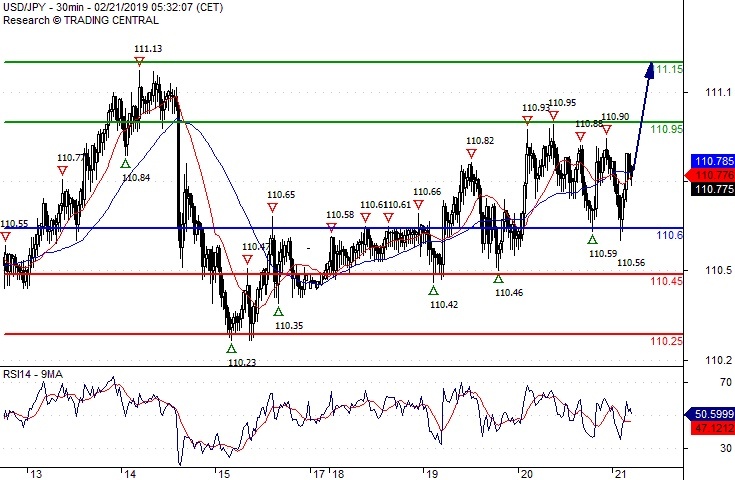Select the 110.66 peak label
The height and width of the screenshot is (480, 735).
click(x=427, y=191)
